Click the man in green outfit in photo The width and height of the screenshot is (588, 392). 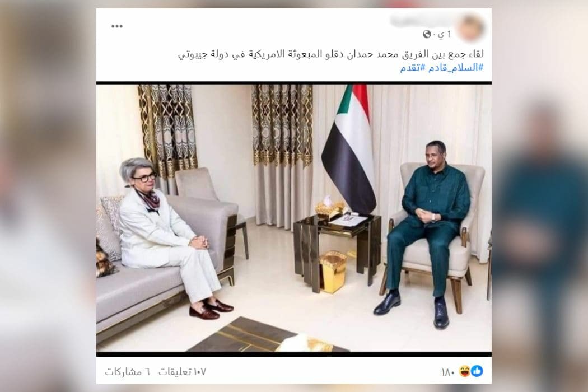coord(426,232)
